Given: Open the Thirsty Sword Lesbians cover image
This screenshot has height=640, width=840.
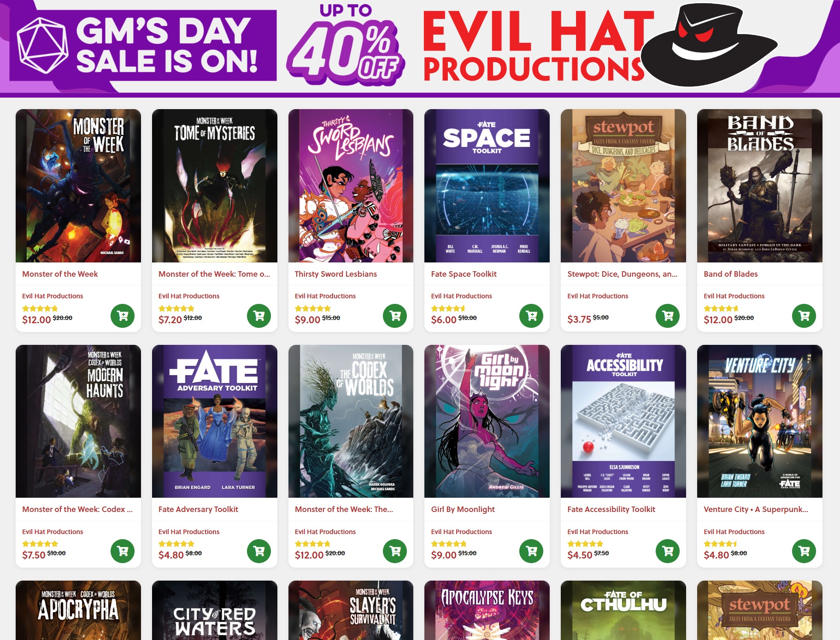Looking at the screenshot, I should pos(351,186).
